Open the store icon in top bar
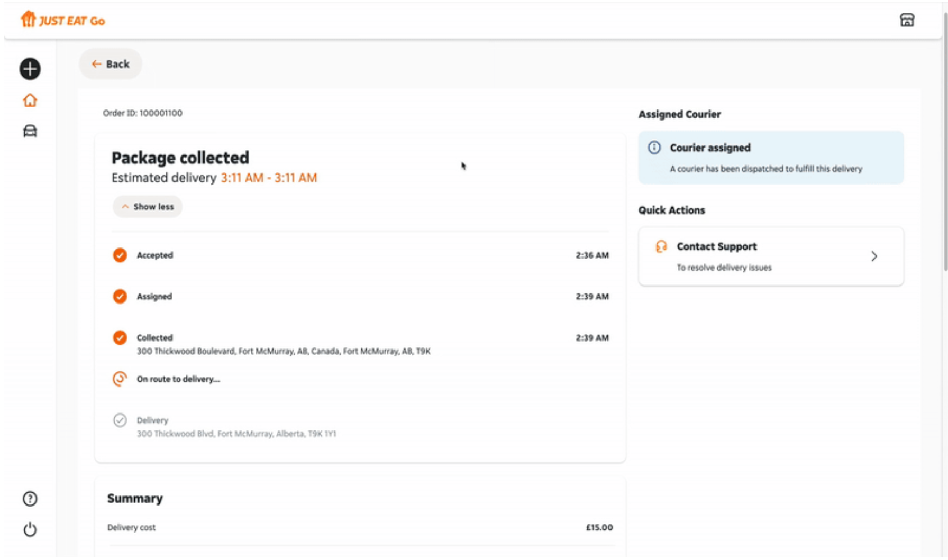The width and height of the screenshot is (948, 560). click(907, 20)
